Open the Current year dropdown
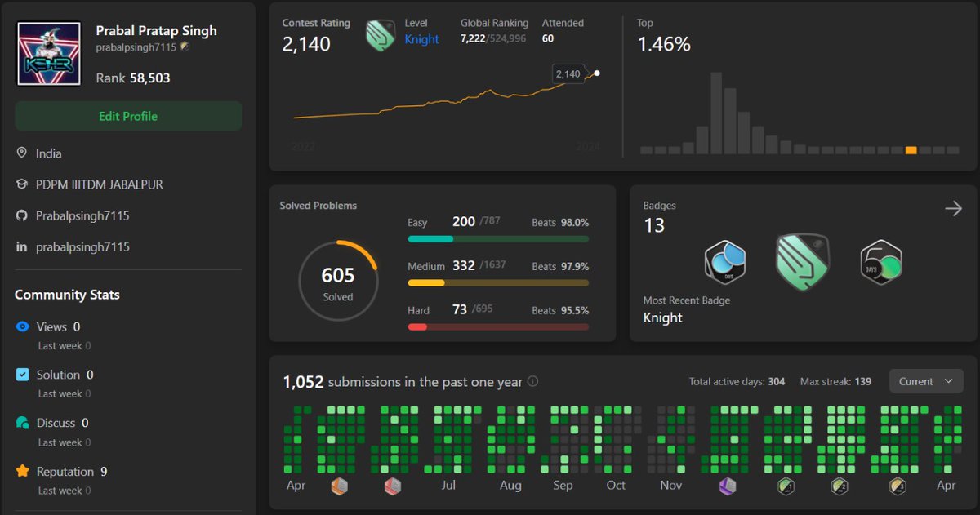Image resolution: width=980 pixels, height=515 pixels. (x=926, y=381)
